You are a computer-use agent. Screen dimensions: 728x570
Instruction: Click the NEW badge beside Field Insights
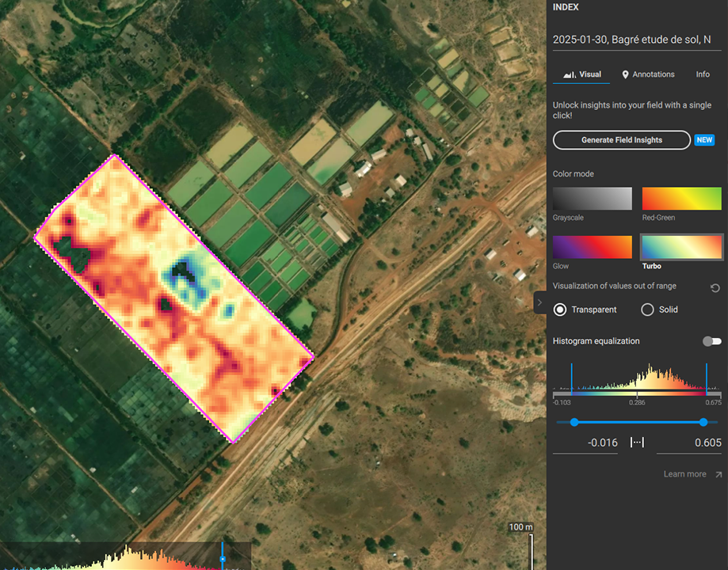[x=704, y=140]
